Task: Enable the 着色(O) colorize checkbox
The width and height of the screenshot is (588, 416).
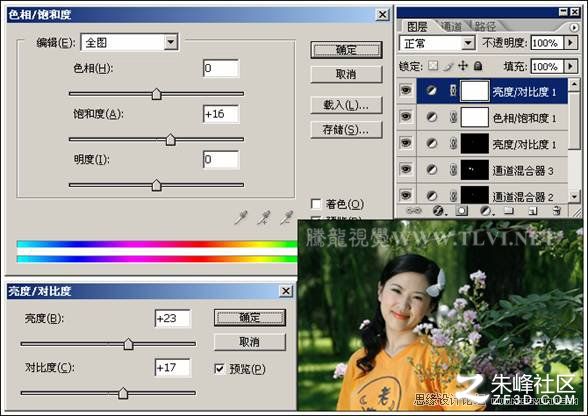Action: point(316,204)
